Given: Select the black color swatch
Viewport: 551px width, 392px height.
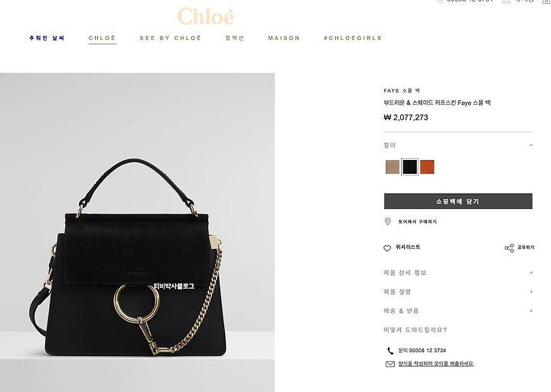Looking at the screenshot, I should [409, 167].
